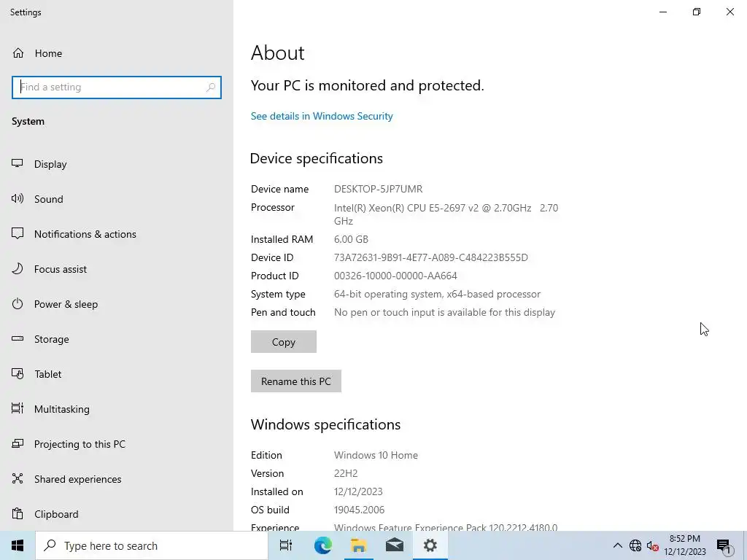Image resolution: width=747 pixels, height=560 pixels.
Task: Click the muted volume tray icon
Action: (653, 545)
